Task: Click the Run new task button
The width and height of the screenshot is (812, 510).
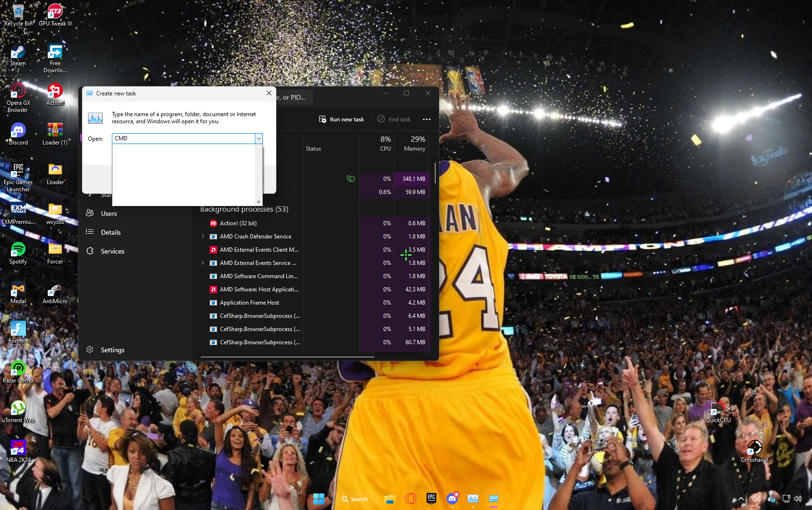Action: [x=341, y=119]
